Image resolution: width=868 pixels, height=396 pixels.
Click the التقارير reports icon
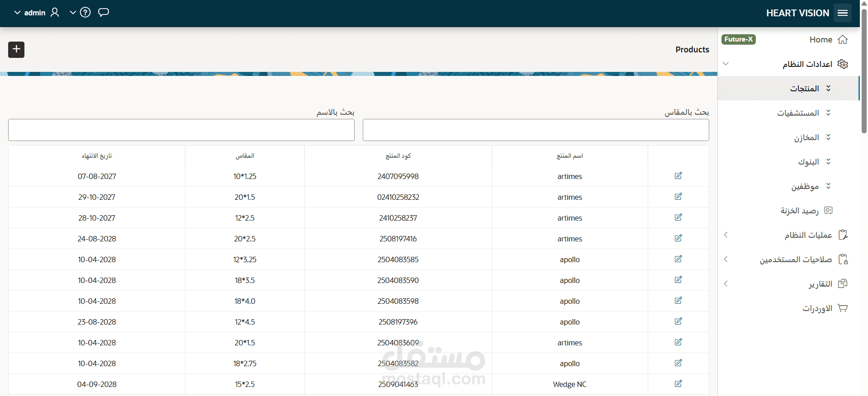[x=843, y=284]
